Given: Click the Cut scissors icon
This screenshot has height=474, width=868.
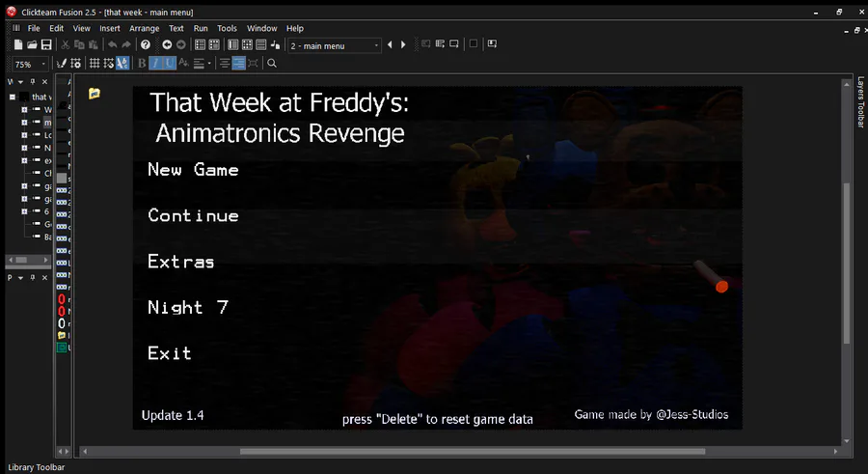Looking at the screenshot, I should (x=66, y=45).
